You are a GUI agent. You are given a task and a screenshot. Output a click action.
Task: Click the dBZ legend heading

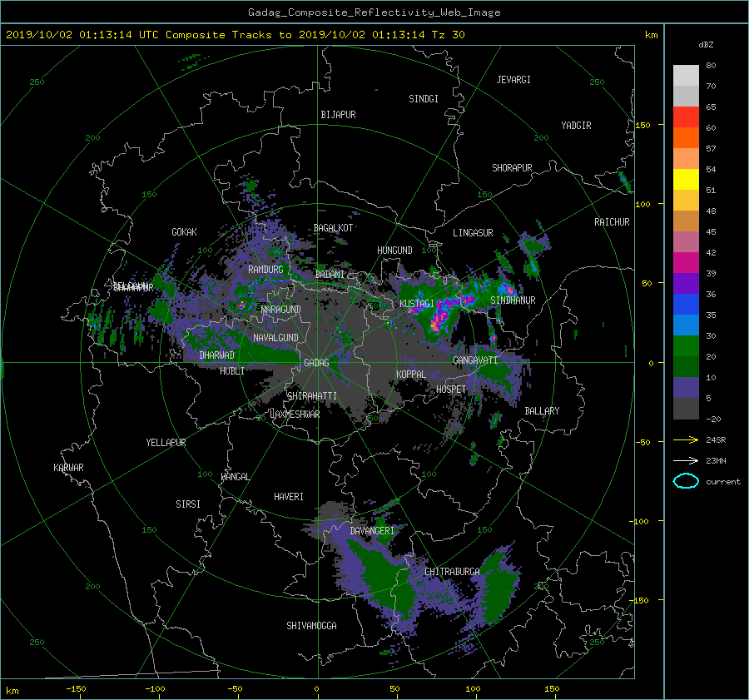[706, 45]
